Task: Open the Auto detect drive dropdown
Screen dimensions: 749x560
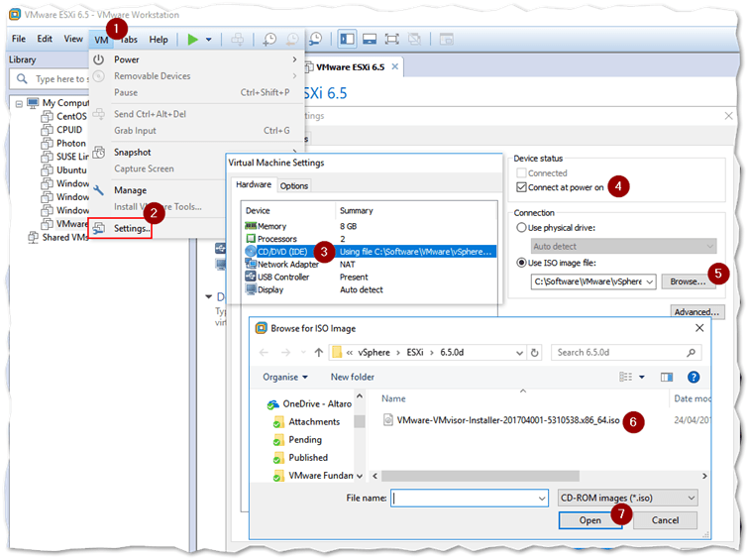Action: tap(624, 247)
